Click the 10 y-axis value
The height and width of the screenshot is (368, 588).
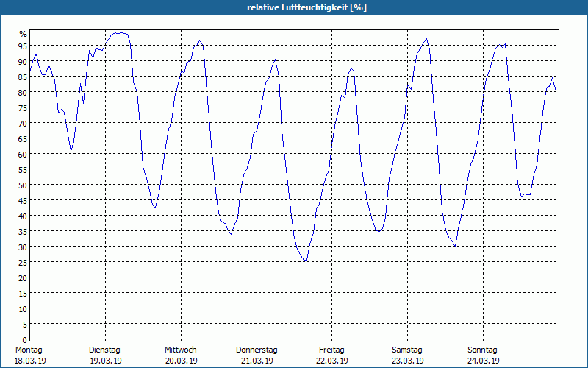(x=23, y=309)
